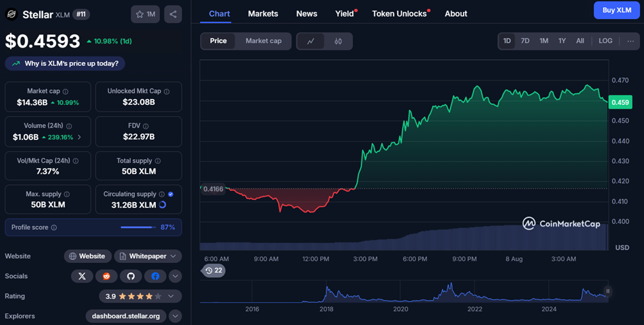Click circulating supply verified badge

click(x=171, y=194)
